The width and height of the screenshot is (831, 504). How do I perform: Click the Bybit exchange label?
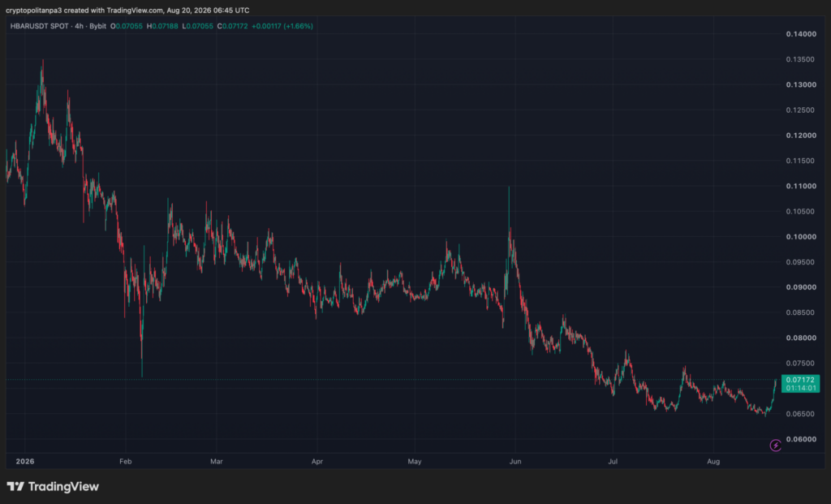coord(98,26)
